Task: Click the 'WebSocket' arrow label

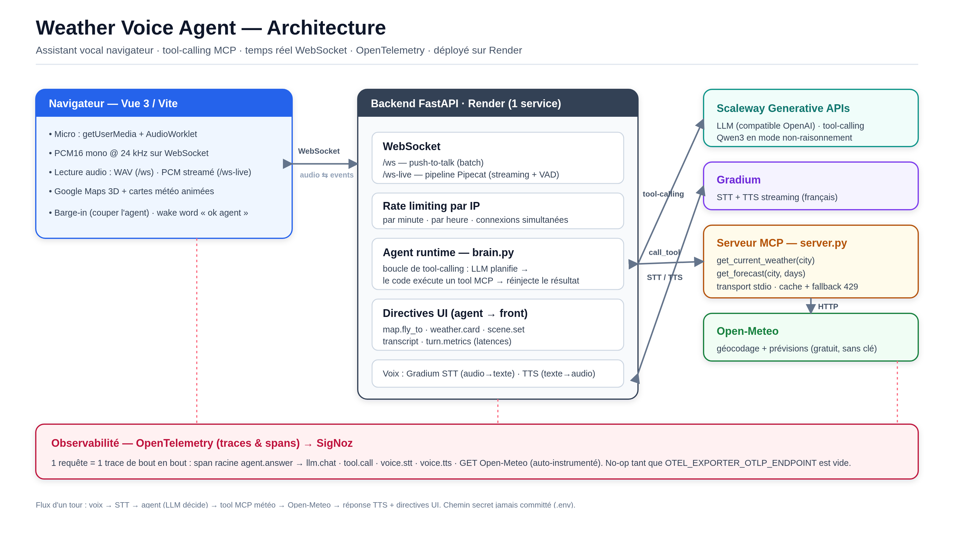Action: coord(319,151)
